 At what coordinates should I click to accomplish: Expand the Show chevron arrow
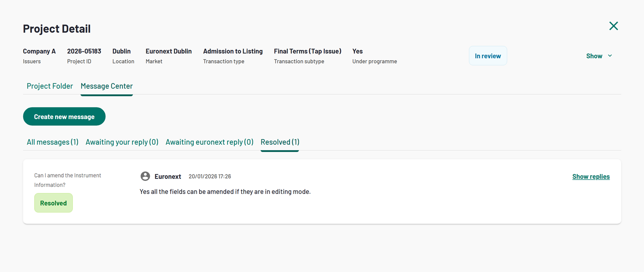point(610,56)
